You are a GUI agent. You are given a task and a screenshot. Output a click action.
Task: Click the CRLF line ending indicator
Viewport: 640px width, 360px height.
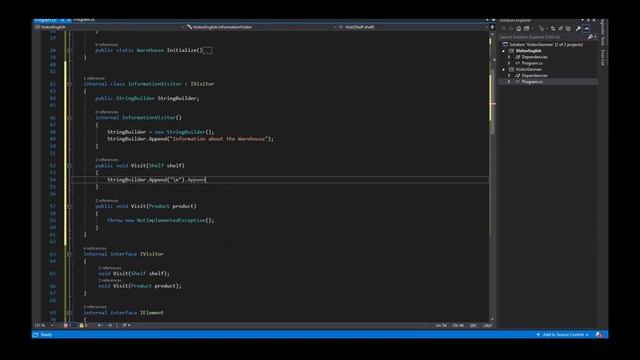point(488,326)
